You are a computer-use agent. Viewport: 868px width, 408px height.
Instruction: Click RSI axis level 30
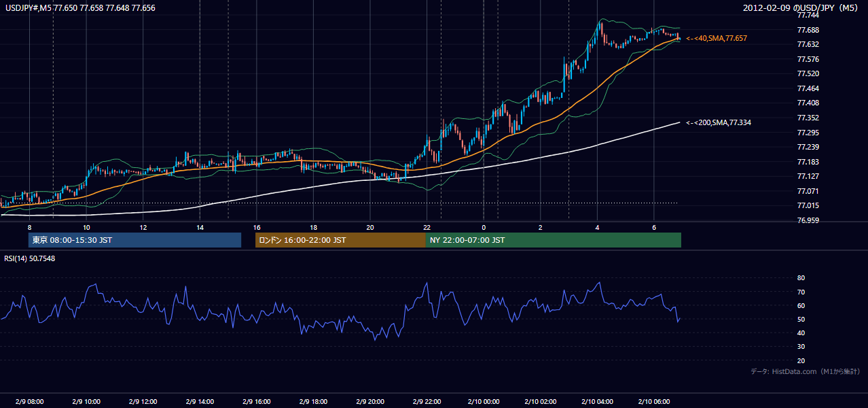coord(801,347)
